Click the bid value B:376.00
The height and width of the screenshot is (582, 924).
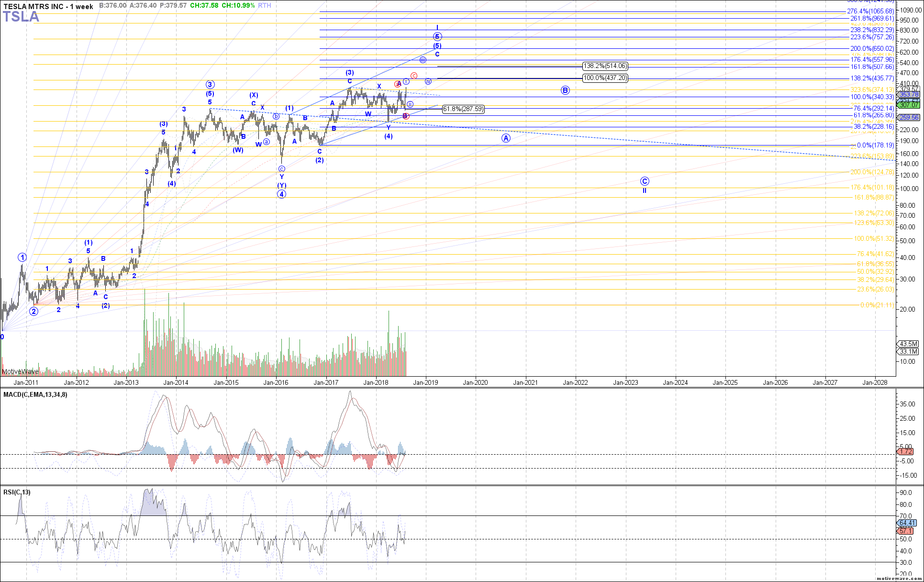(113, 5)
